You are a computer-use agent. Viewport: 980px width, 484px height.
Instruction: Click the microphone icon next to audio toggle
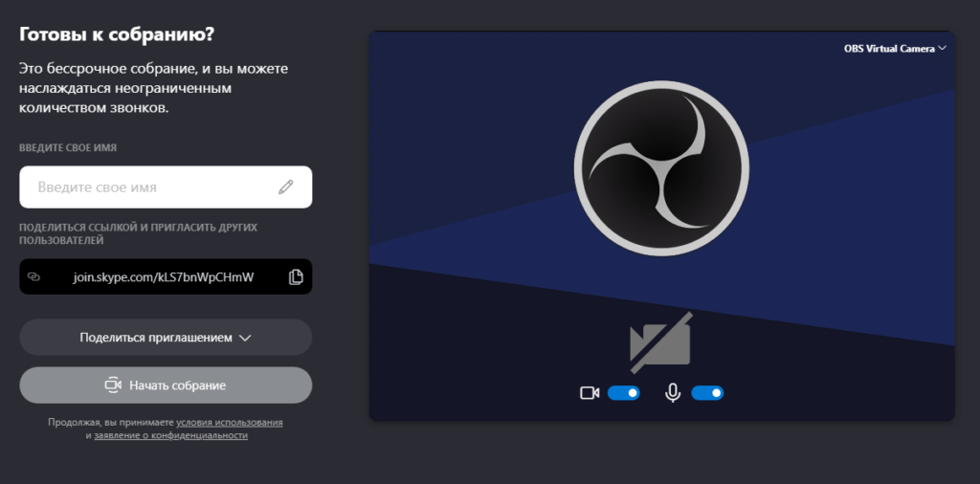coord(673,393)
